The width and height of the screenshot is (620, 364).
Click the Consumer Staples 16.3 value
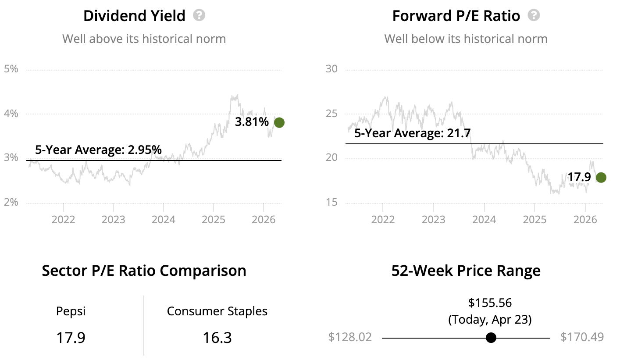point(217,338)
